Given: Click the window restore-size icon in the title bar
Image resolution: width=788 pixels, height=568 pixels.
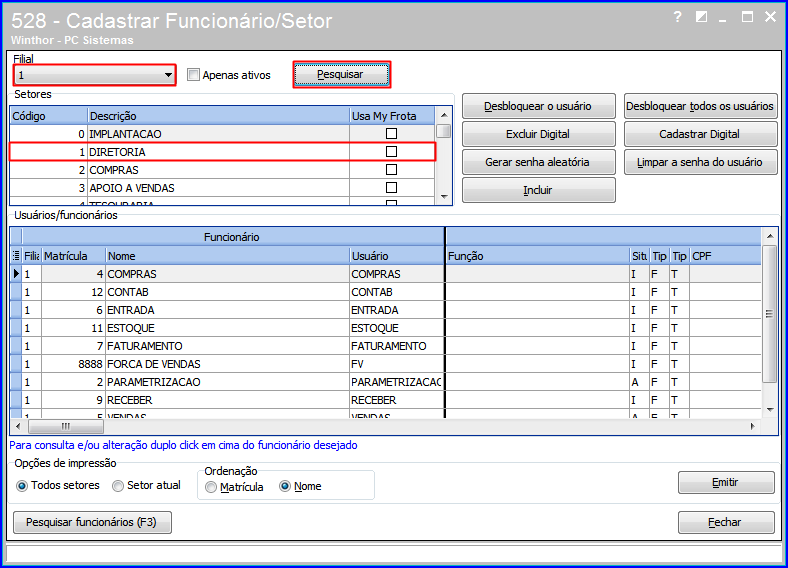Looking at the screenshot, I should click(701, 17).
